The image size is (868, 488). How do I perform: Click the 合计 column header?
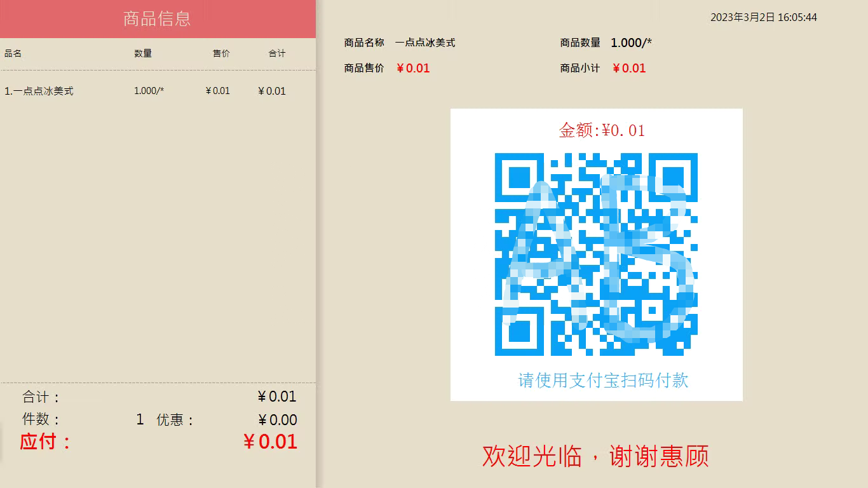[277, 53]
